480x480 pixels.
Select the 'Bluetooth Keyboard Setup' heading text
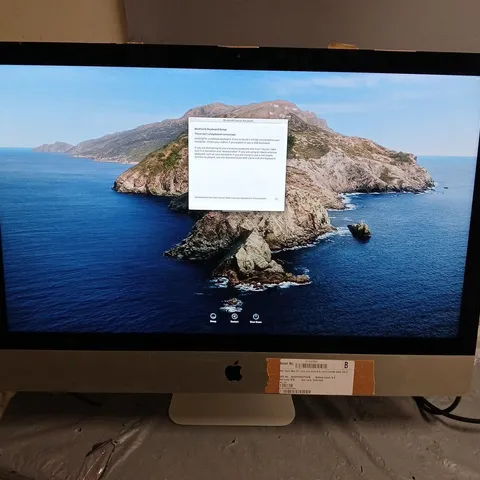pyautogui.click(x=211, y=128)
